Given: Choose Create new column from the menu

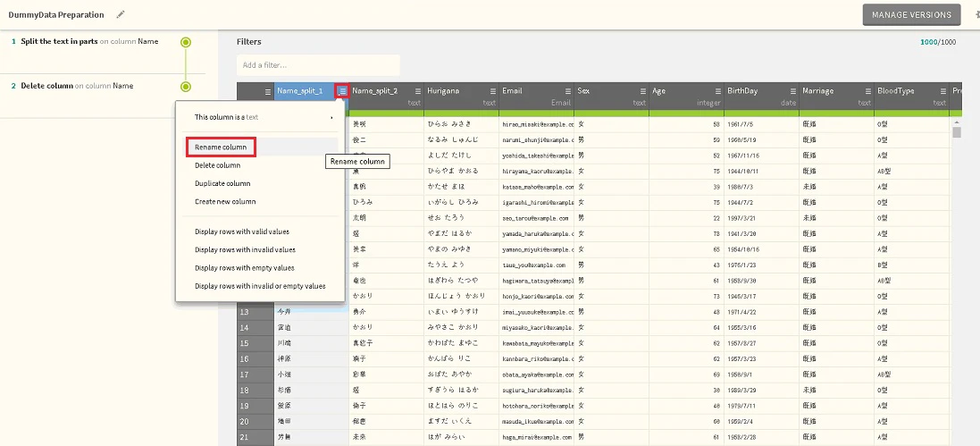Looking at the screenshot, I should click(x=225, y=201).
